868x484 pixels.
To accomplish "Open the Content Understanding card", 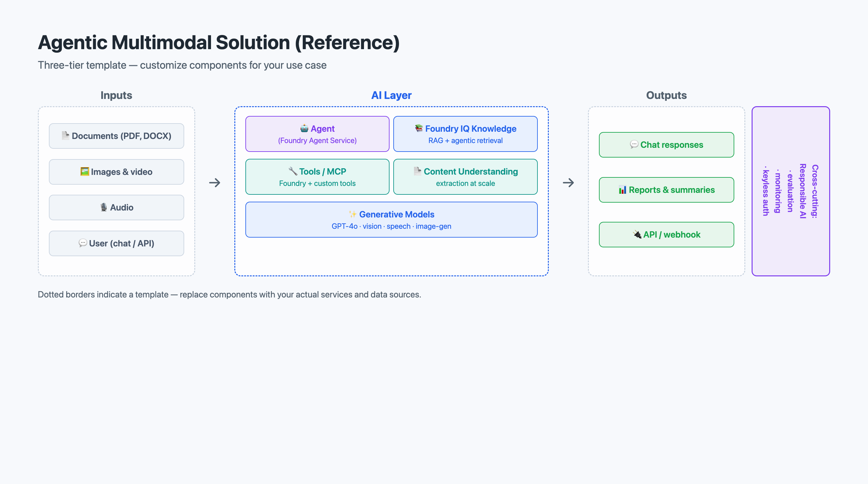I will coord(465,177).
